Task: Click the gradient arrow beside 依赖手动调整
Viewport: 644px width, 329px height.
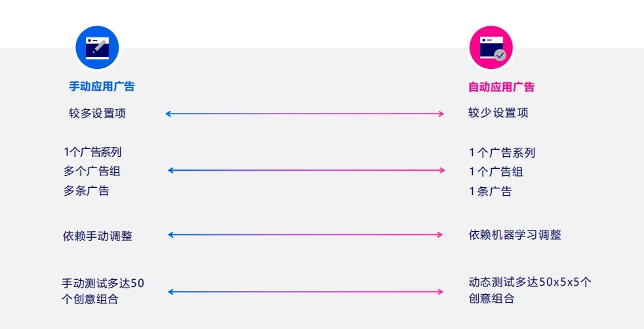Action: tap(305, 235)
